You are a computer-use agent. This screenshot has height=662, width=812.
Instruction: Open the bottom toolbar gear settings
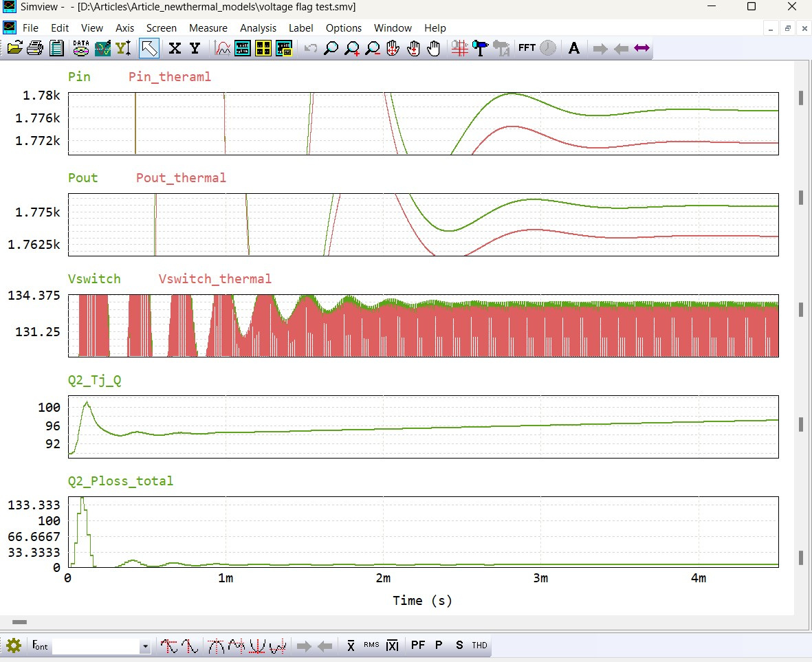14,646
